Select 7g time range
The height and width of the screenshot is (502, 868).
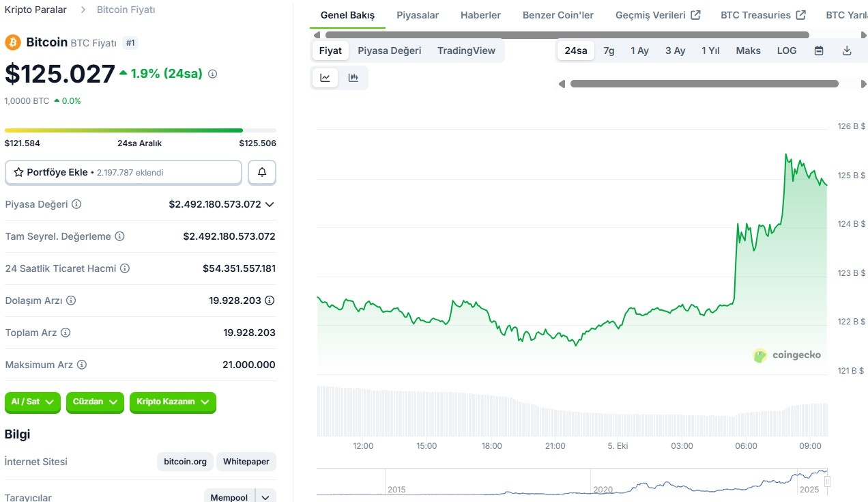click(609, 51)
